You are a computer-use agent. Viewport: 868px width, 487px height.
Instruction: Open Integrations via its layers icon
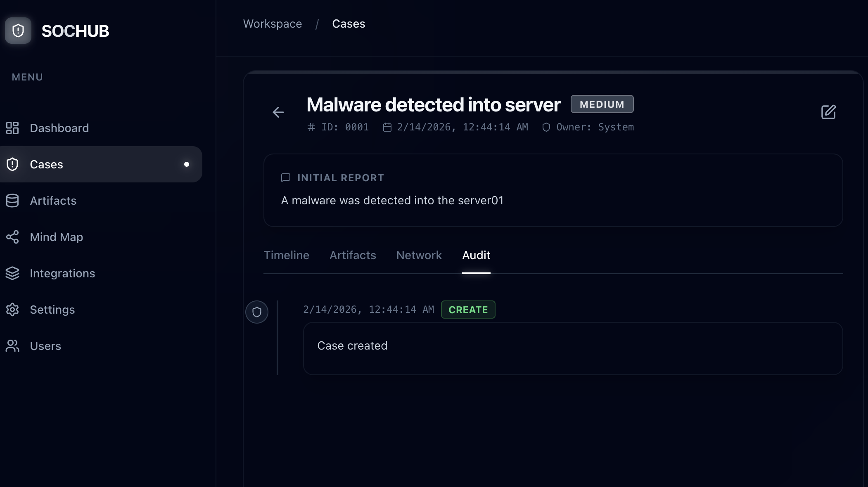click(13, 273)
